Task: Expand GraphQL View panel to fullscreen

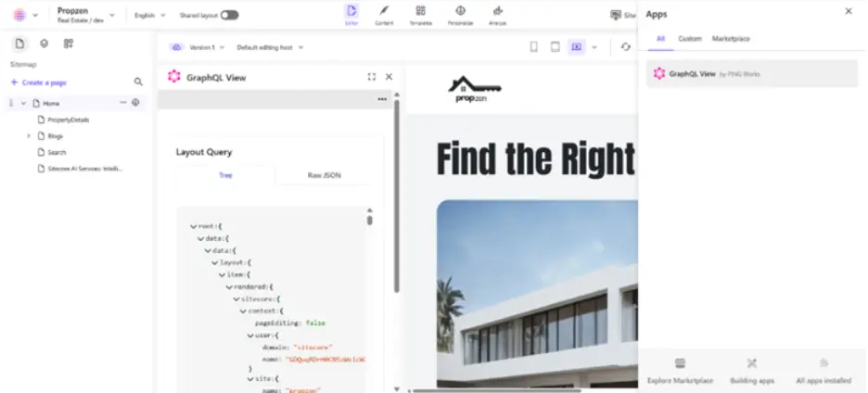Action: [x=372, y=77]
